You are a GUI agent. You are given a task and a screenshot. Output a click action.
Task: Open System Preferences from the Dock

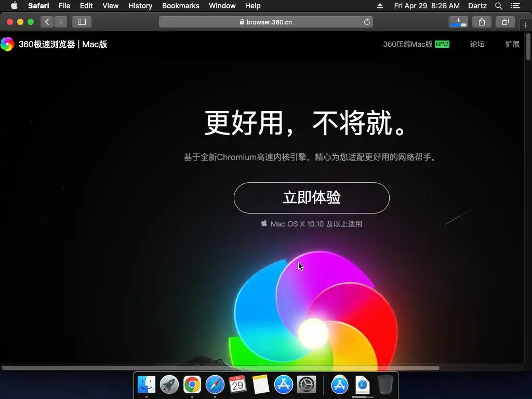coord(307,385)
